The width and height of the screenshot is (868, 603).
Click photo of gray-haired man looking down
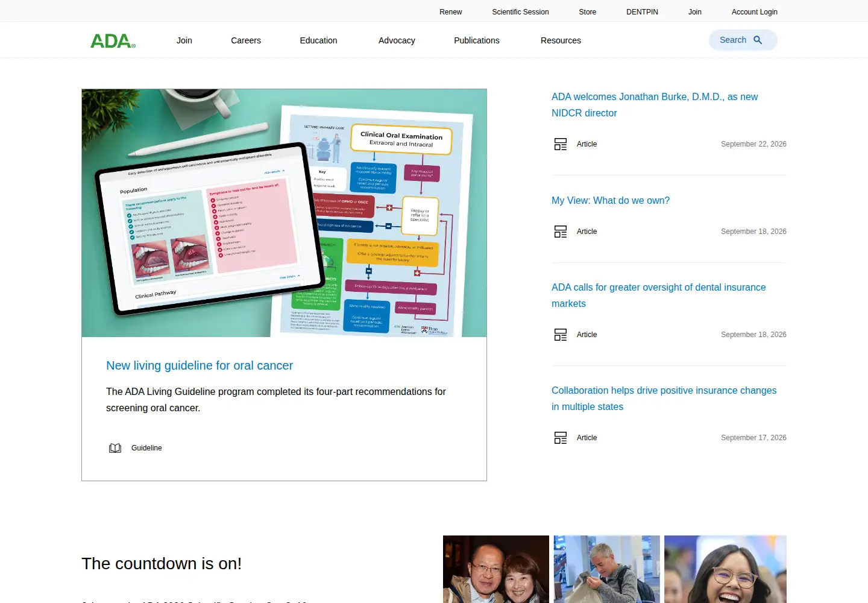pyautogui.click(x=607, y=569)
